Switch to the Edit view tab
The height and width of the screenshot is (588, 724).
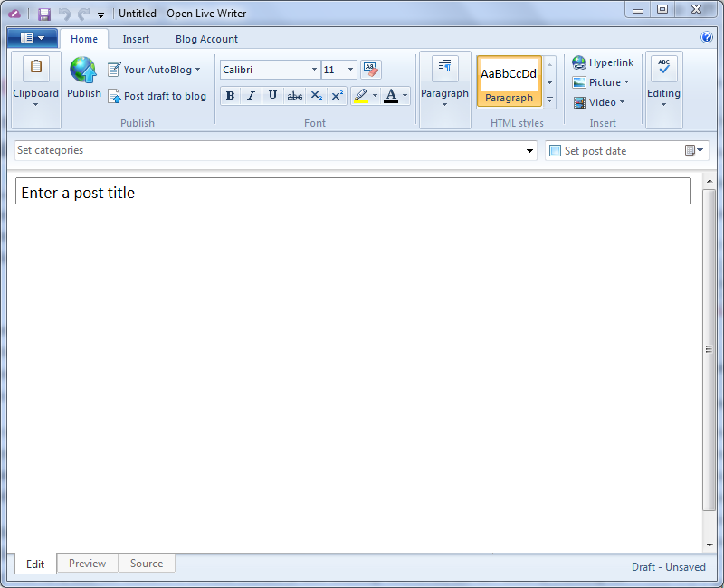pyautogui.click(x=35, y=564)
